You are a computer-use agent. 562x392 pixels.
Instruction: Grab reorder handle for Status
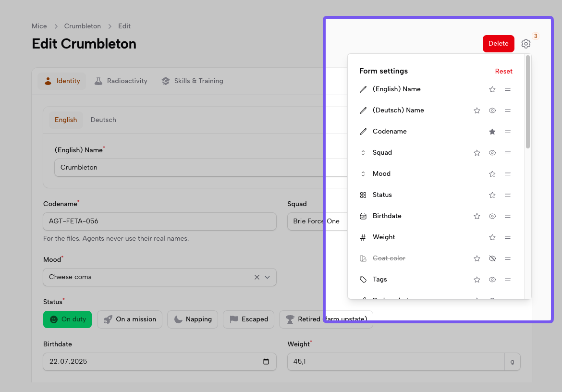508,196
